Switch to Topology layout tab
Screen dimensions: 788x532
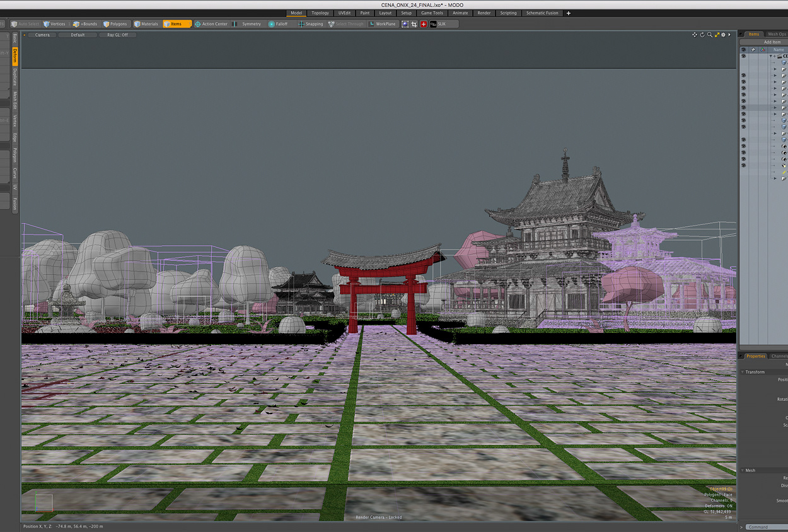[x=320, y=13]
